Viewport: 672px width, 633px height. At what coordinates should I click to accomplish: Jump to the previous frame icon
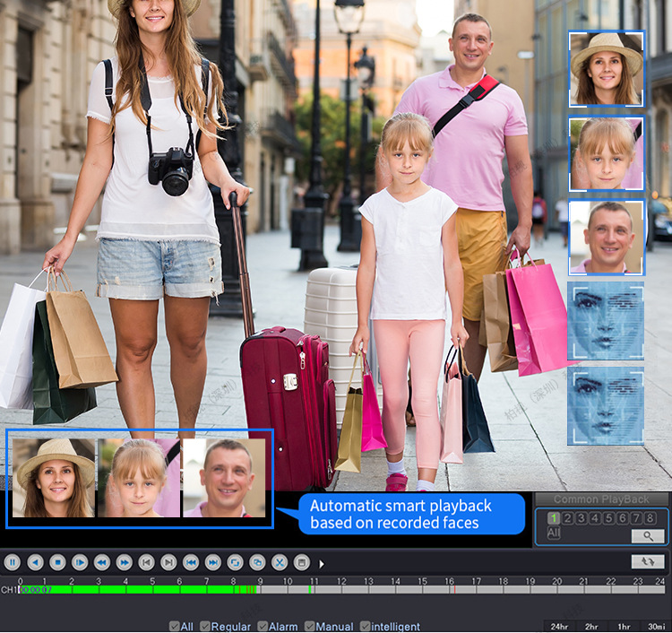pos(147,562)
